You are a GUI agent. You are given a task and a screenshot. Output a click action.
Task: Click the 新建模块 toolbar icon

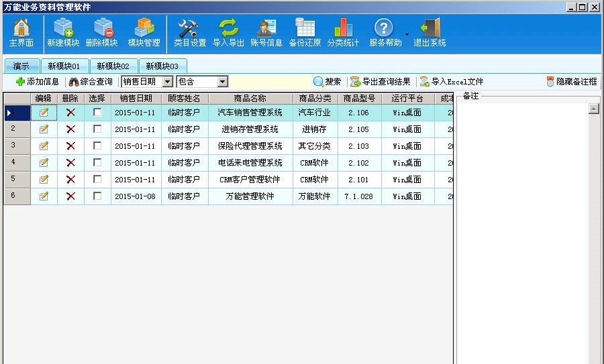tap(63, 28)
